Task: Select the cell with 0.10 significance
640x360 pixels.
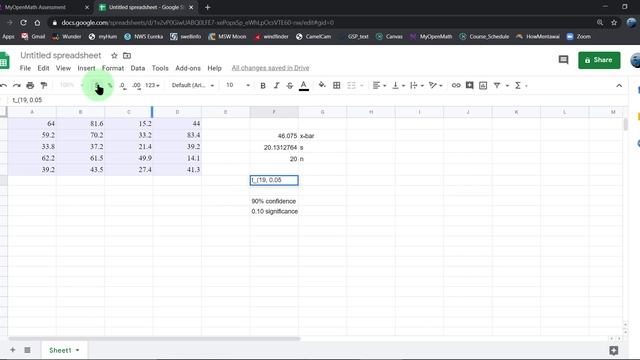Action: [x=274, y=211]
